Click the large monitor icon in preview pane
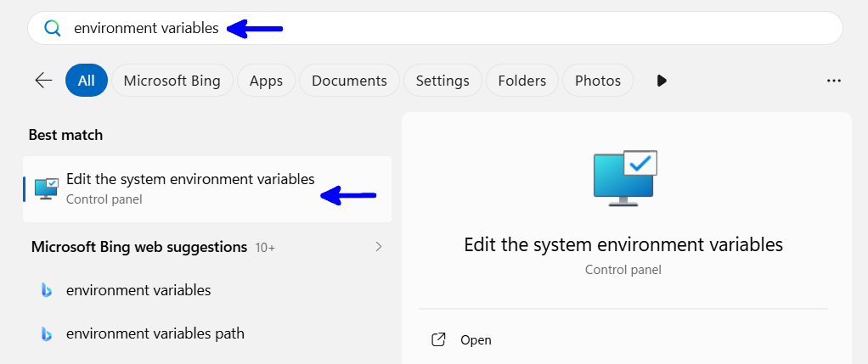The height and width of the screenshot is (364, 868). click(x=626, y=178)
